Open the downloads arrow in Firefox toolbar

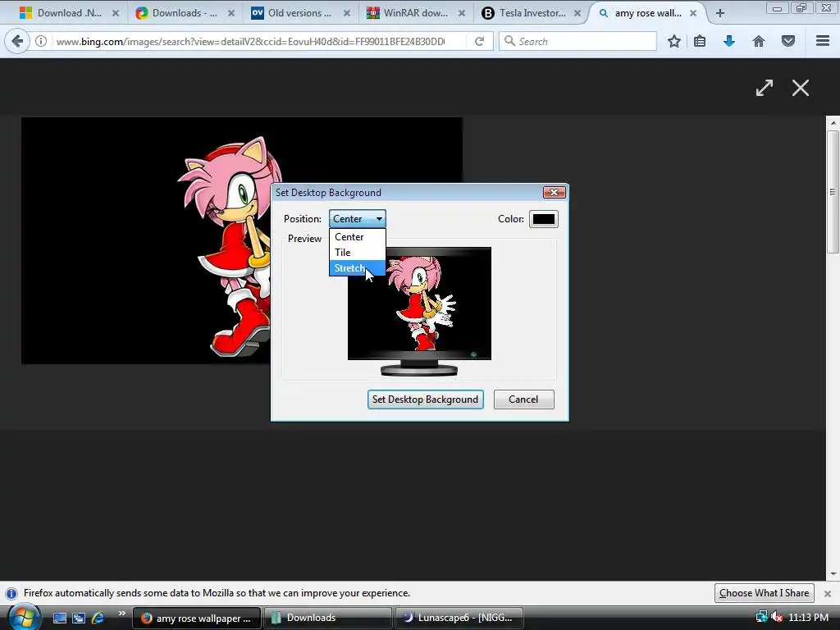(x=729, y=41)
